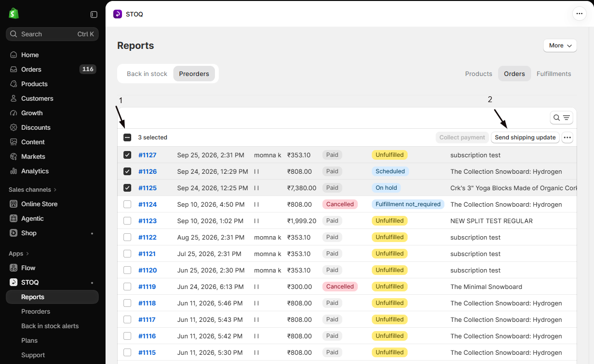This screenshot has height=364, width=594.
Task: Go to Plans in the STOQ submenu
Action: click(30, 340)
